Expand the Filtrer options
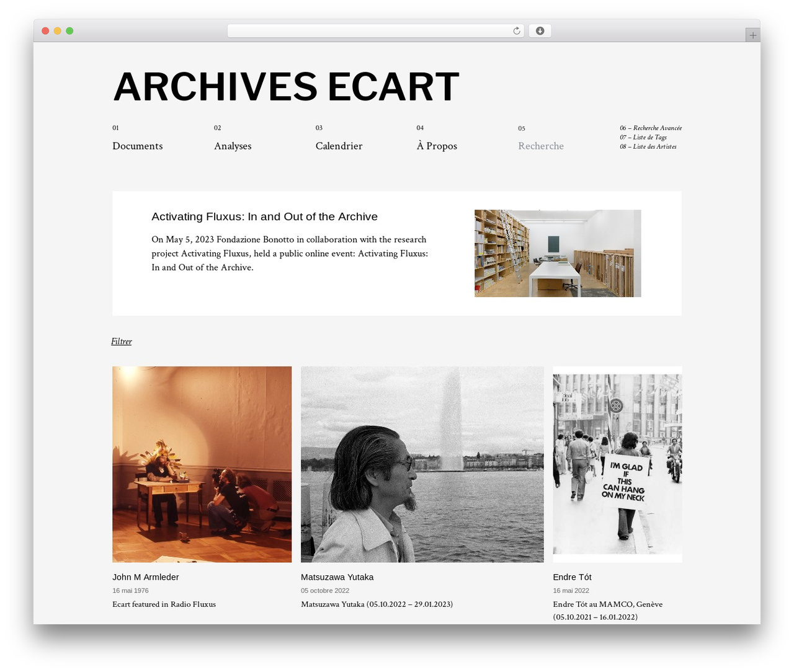The height and width of the screenshot is (672, 794). [122, 342]
